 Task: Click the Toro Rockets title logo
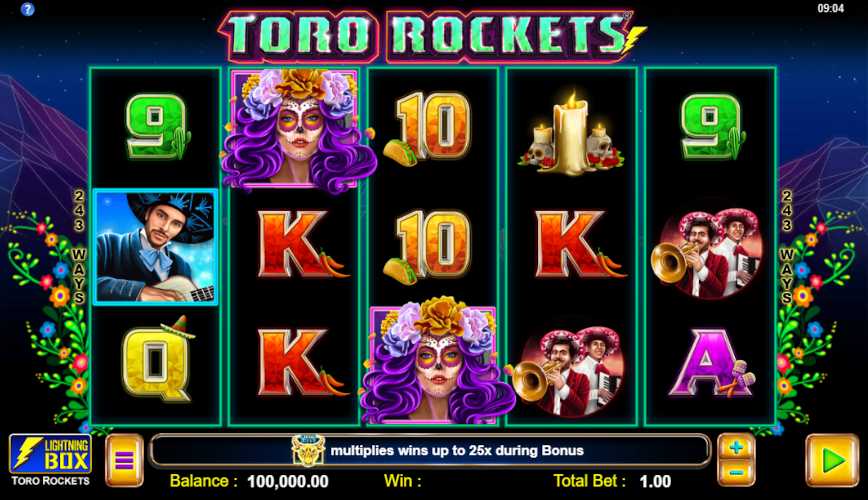(x=431, y=35)
